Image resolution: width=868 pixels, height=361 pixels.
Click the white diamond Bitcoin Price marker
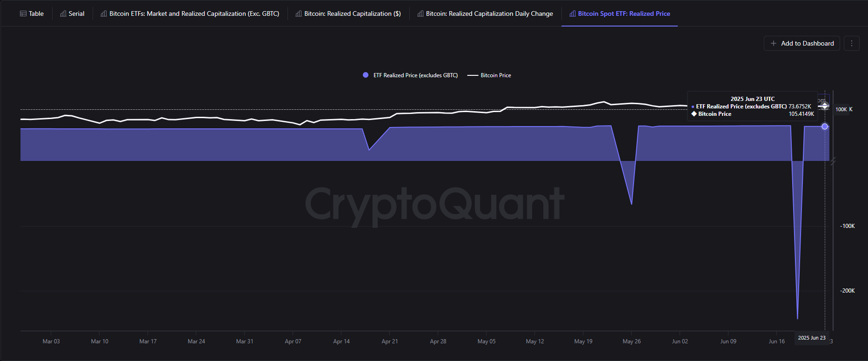pyautogui.click(x=825, y=106)
